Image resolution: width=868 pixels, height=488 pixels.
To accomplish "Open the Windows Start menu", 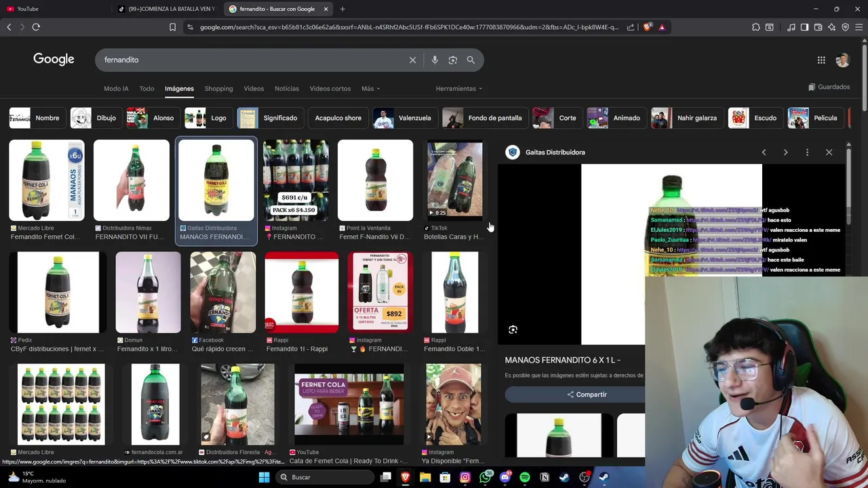I will tap(264, 477).
